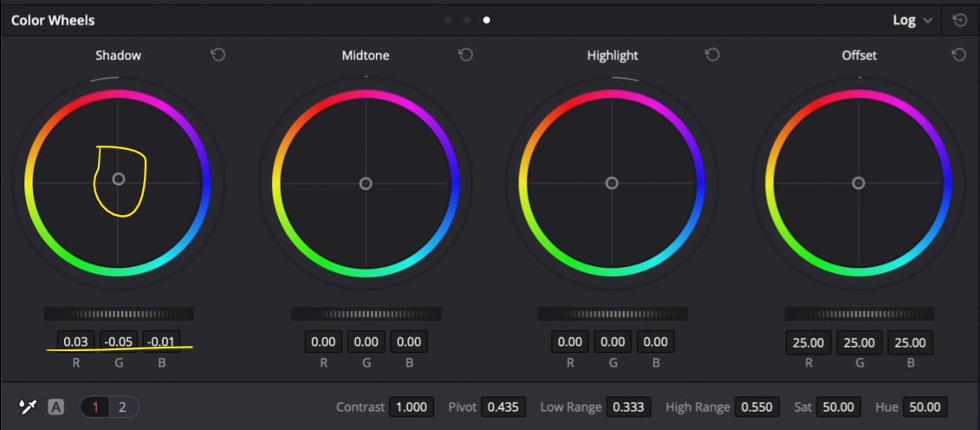The image size is (980, 430).
Task: Click the Highlight master jog wheel
Action: click(x=613, y=314)
